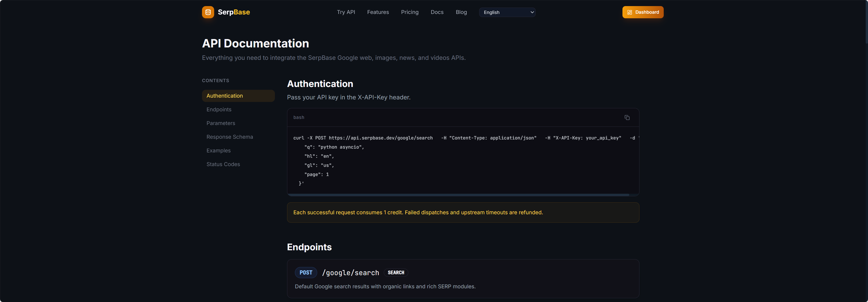Screen dimensions: 868x302
Task: Select Examples from the contents list
Action: click(218, 151)
